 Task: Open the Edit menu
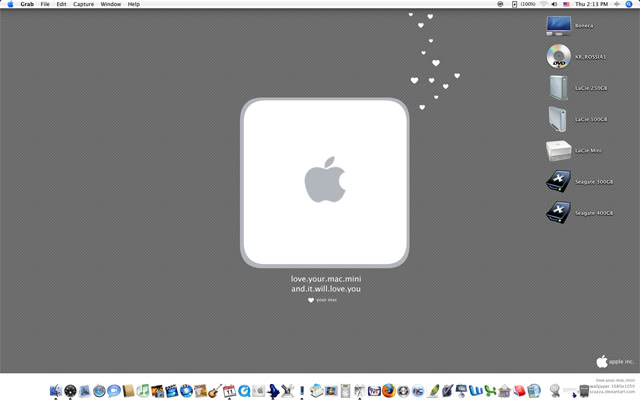click(x=61, y=4)
